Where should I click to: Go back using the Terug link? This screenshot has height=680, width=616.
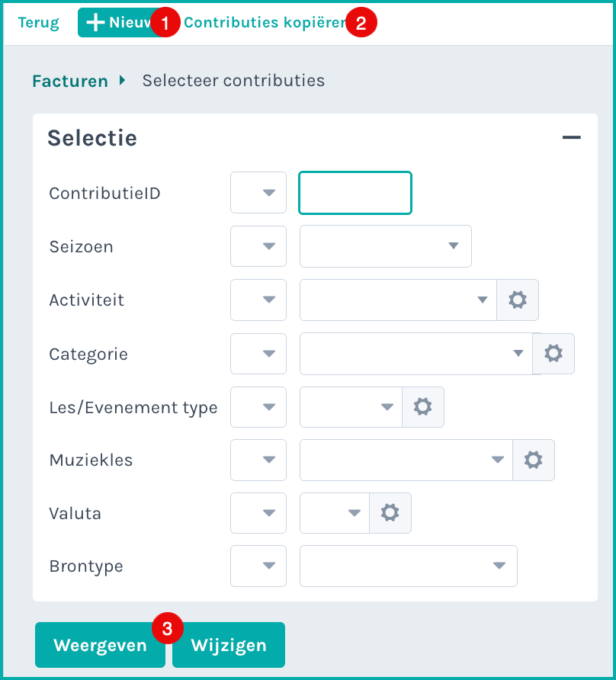point(38,23)
